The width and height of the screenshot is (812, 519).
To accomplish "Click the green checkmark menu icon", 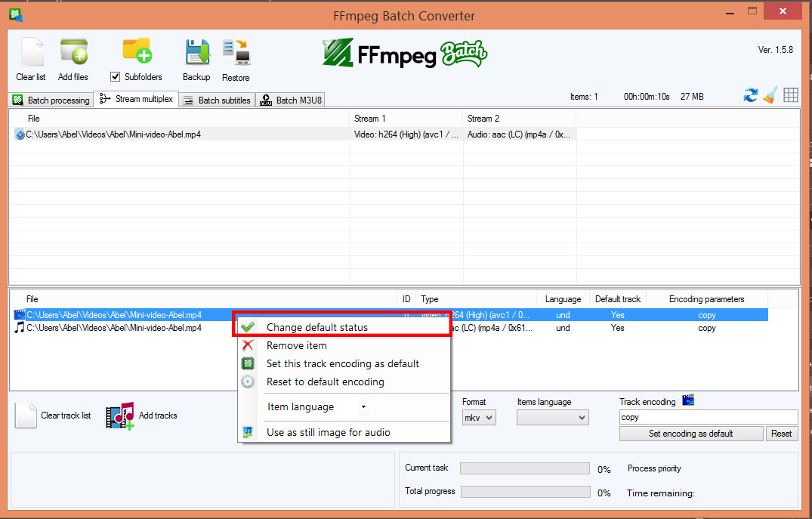I will pos(248,327).
